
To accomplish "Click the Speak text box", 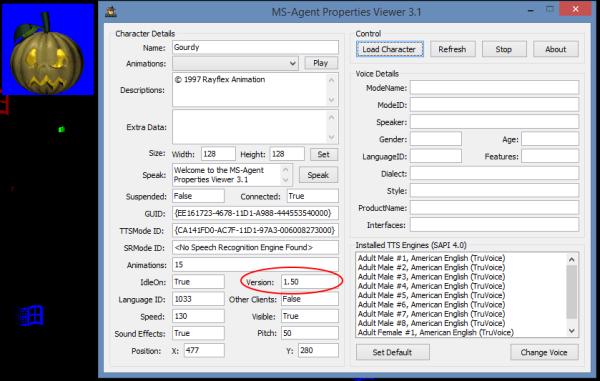I will 232,175.
